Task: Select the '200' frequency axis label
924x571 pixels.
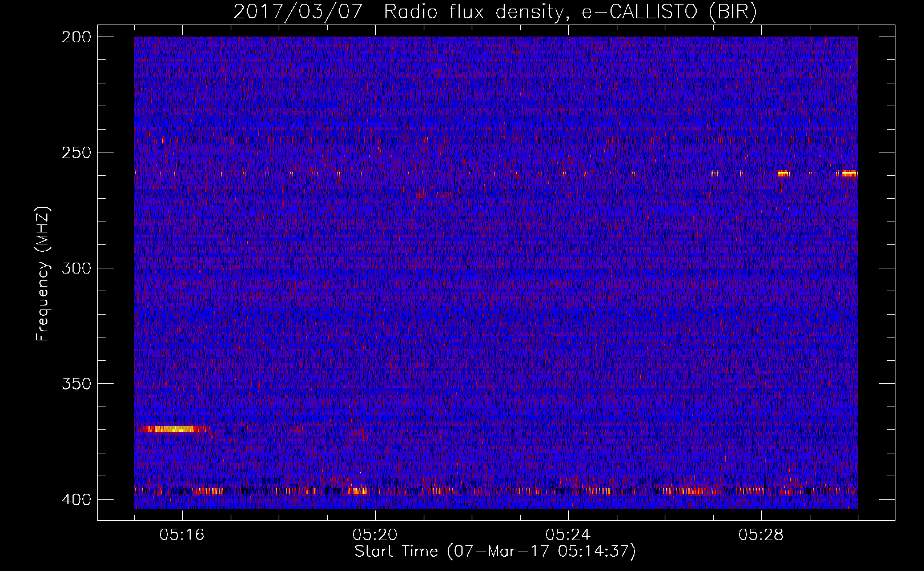Action: (77, 37)
